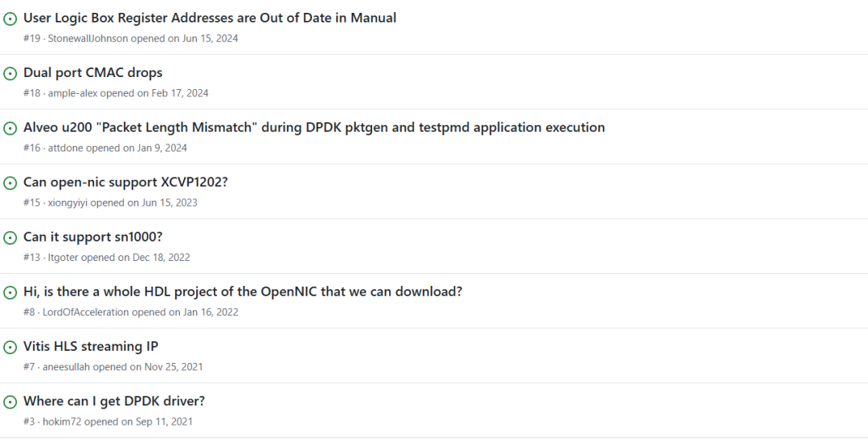Filter by author ample-alex

coord(72,93)
